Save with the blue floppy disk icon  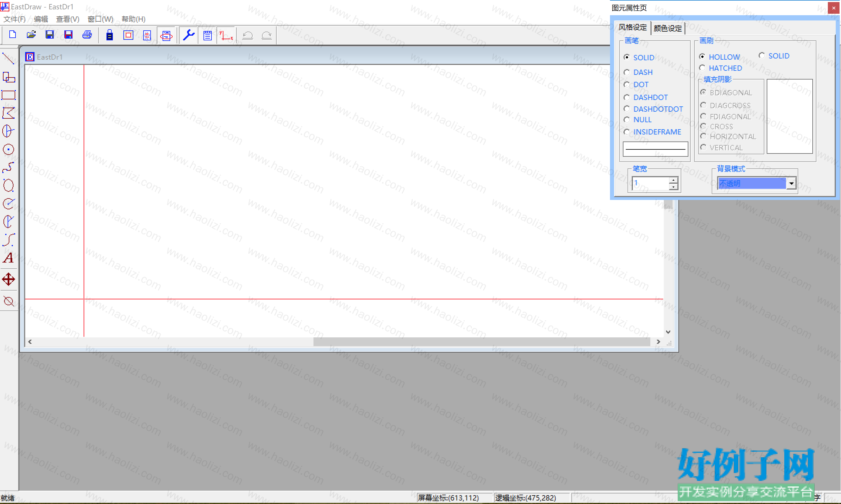50,35
